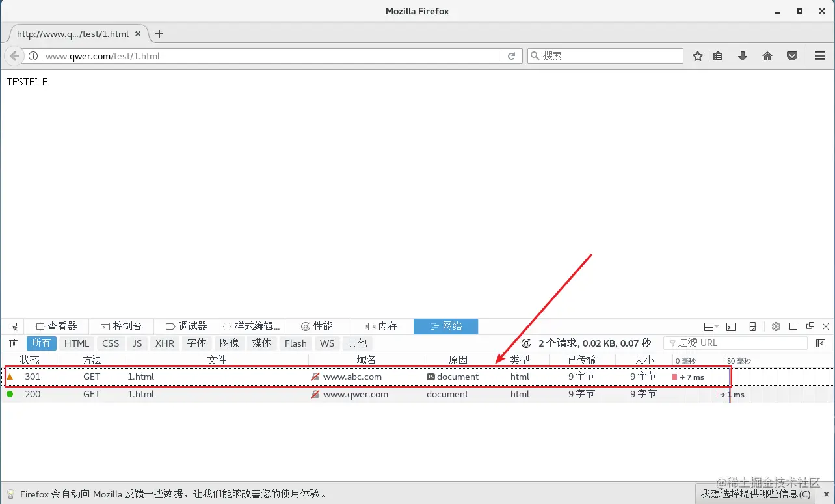Sort requests by 文件 column header
Screen dimensions: 835x504
(217, 360)
